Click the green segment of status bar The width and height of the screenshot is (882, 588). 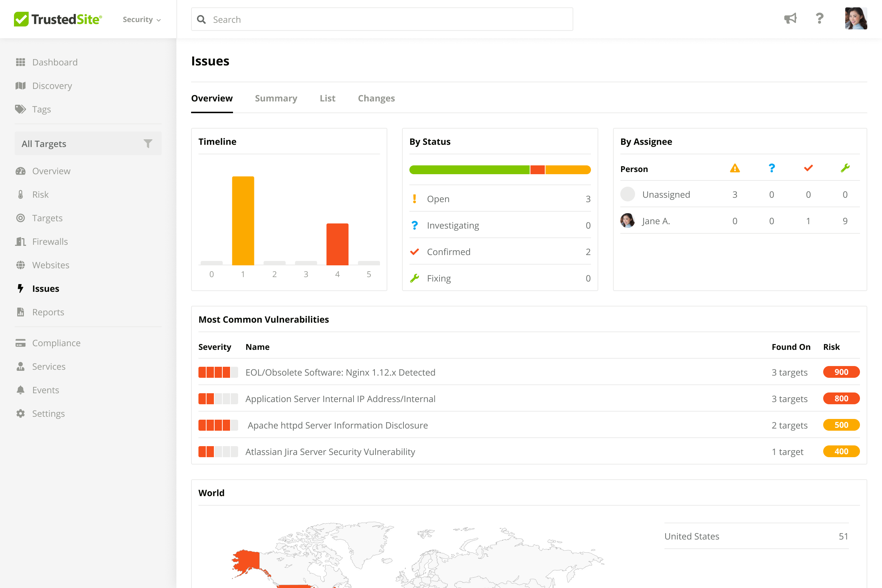469,170
